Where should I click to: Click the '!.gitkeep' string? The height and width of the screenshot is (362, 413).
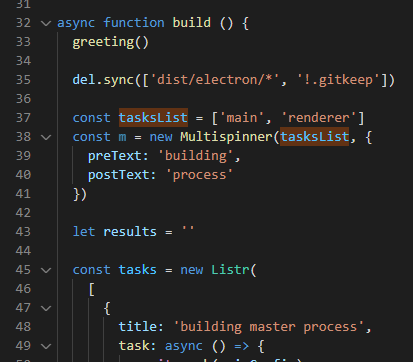coord(338,80)
